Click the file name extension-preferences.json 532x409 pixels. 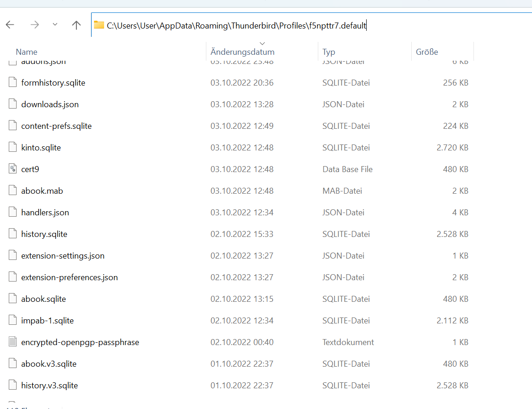click(x=70, y=277)
